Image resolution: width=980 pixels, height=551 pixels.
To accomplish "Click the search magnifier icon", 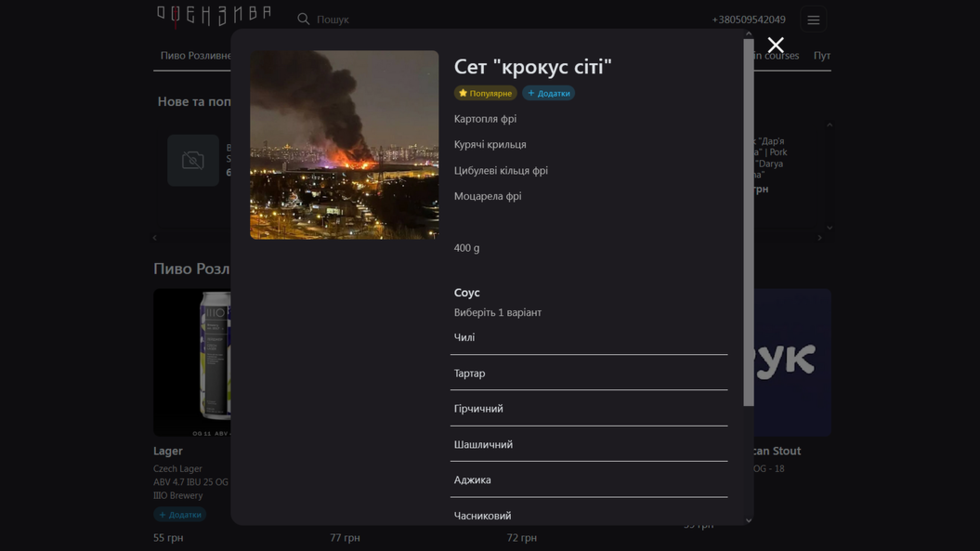I will point(303,19).
